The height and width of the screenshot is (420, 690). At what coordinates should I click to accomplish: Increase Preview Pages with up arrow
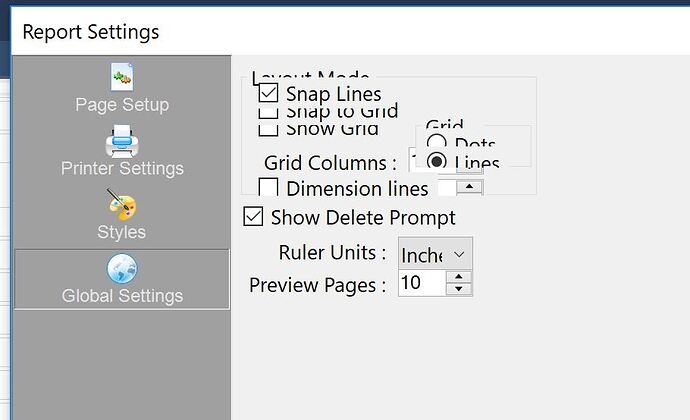pos(459,277)
